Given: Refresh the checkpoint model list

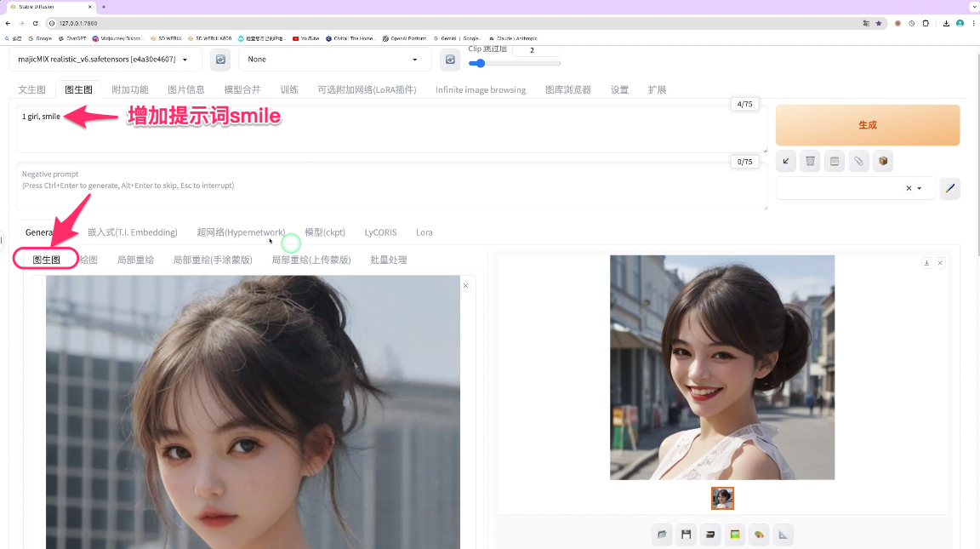Looking at the screenshot, I should (220, 60).
